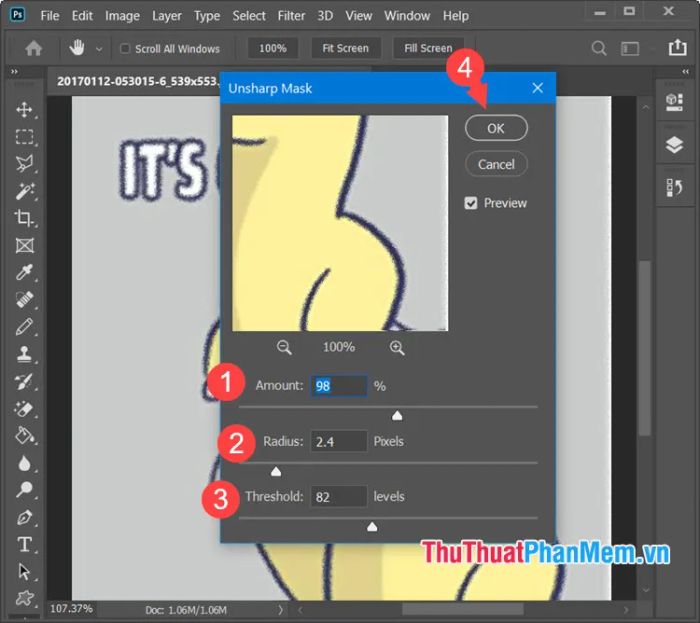Cancel the Unsharp Mask dialog
Viewport: 700px width, 623px height.
pos(496,165)
